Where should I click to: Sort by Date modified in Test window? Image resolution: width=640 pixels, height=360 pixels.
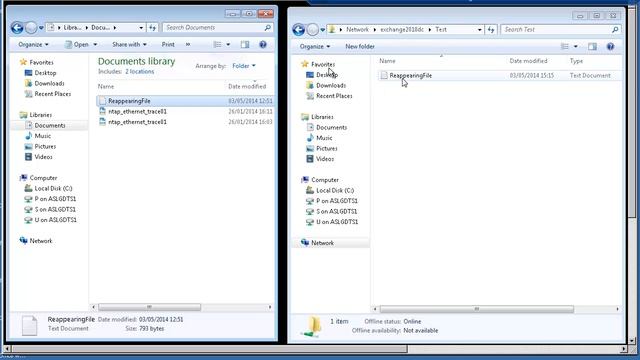coord(528,61)
